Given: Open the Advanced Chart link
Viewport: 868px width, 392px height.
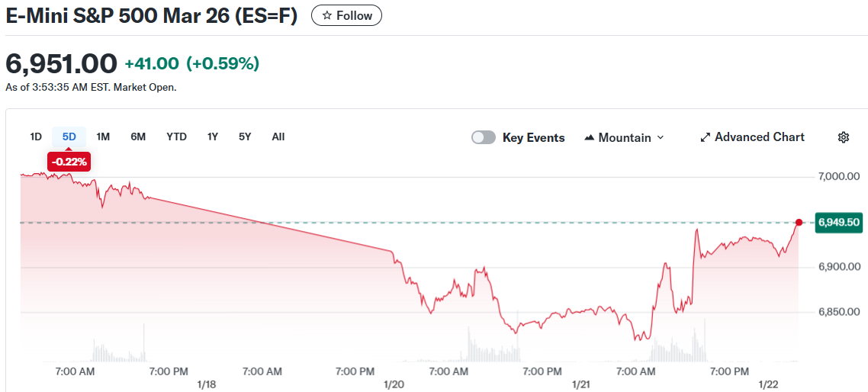Looking at the screenshot, I should 759,137.
